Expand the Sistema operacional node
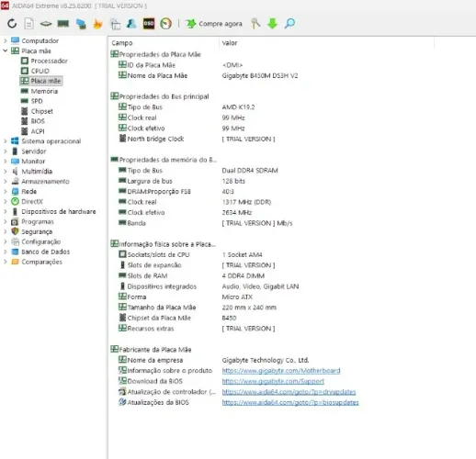This screenshot has width=476, height=459. click(6, 141)
